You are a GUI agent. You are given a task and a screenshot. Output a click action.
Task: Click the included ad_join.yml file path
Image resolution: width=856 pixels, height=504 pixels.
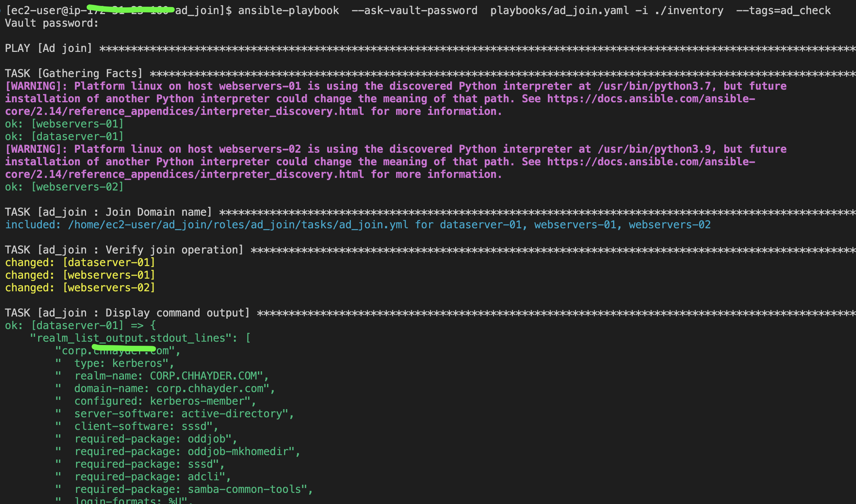238,225
